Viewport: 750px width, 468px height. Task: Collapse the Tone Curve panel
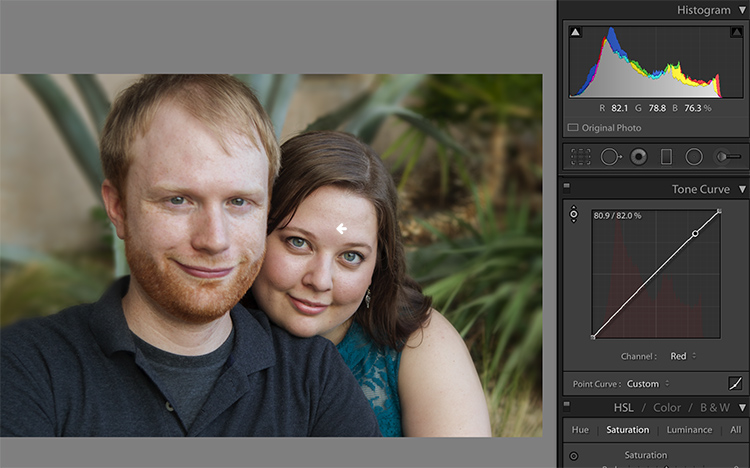click(x=742, y=189)
